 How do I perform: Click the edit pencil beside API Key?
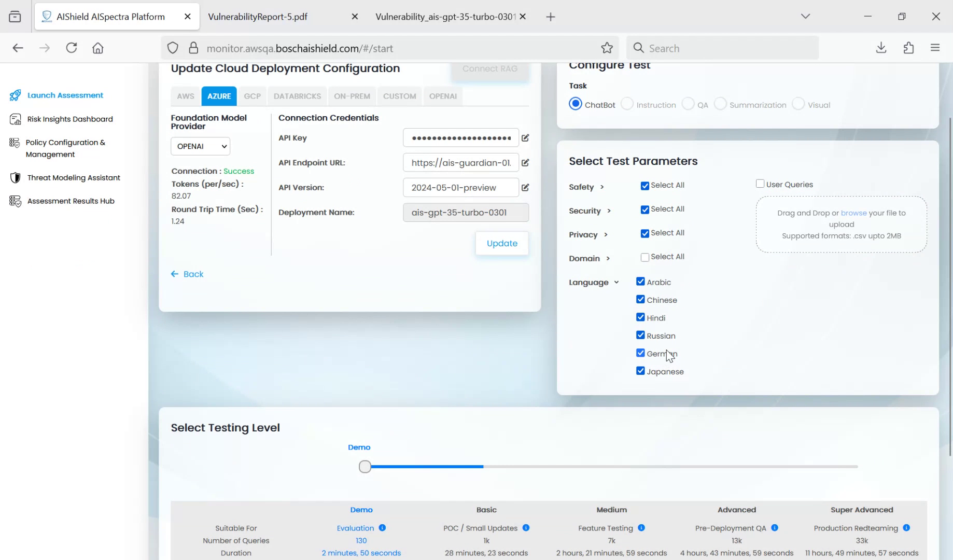tap(525, 138)
